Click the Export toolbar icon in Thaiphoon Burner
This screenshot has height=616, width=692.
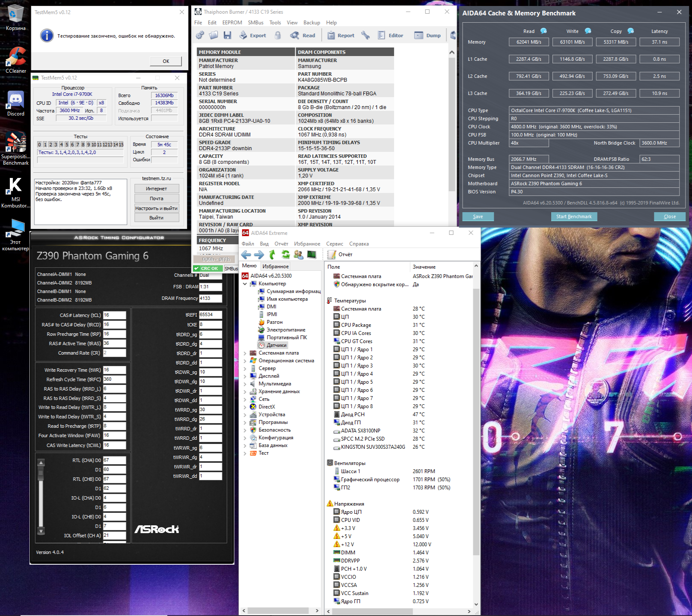point(252,35)
